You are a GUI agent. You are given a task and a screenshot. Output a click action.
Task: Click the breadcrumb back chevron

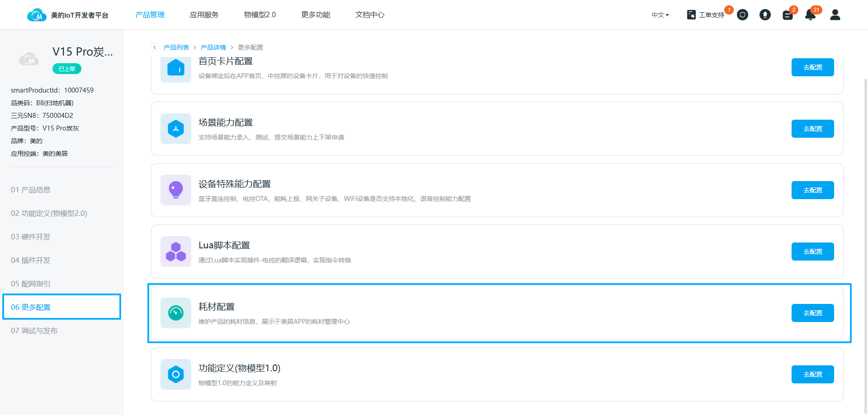[155, 47]
